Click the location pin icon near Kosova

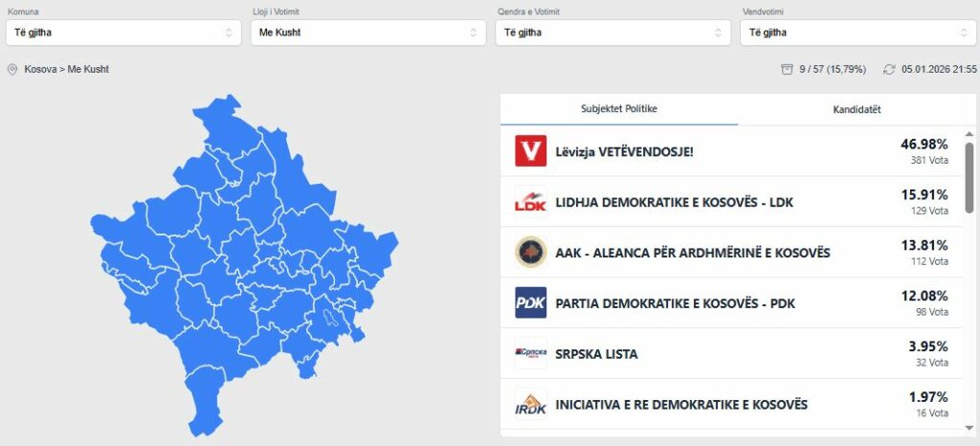12,70
